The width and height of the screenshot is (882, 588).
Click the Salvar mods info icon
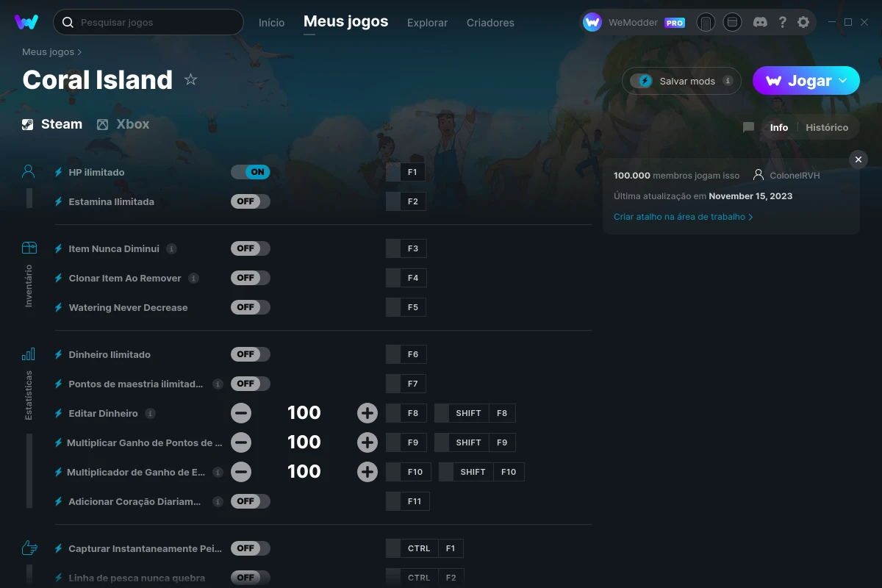pyautogui.click(x=728, y=81)
